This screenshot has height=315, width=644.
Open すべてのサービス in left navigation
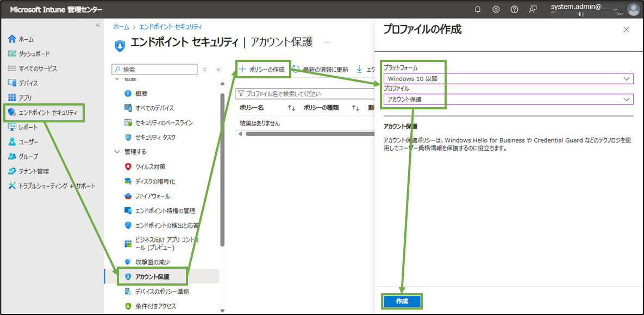pos(32,69)
